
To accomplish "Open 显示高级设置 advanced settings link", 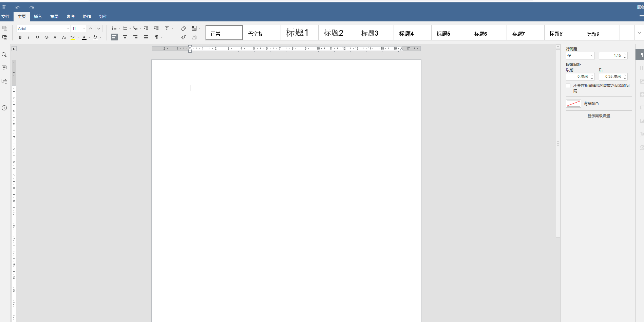I will (x=599, y=116).
